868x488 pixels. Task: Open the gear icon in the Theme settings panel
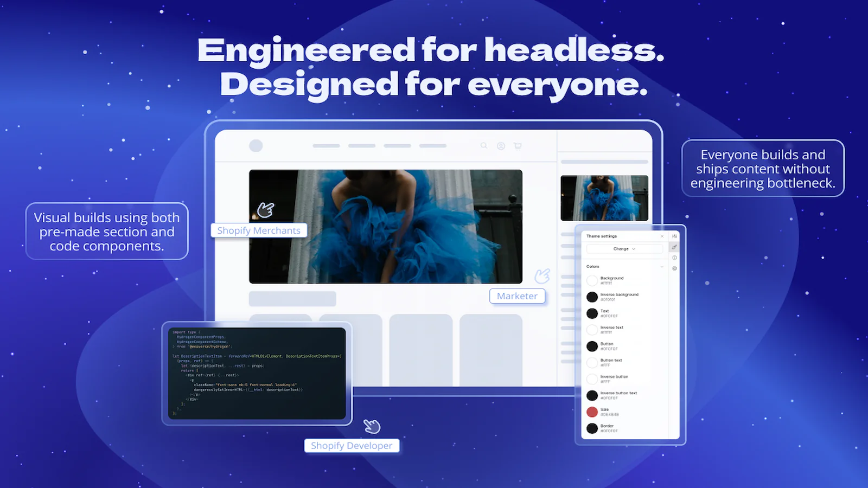[x=674, y=269]
